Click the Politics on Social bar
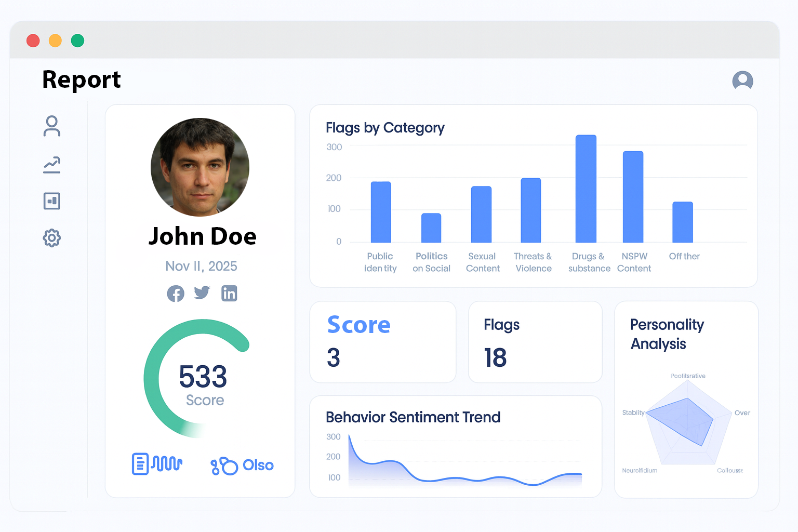Screen dimensions: 798x532 pos(431,228)
